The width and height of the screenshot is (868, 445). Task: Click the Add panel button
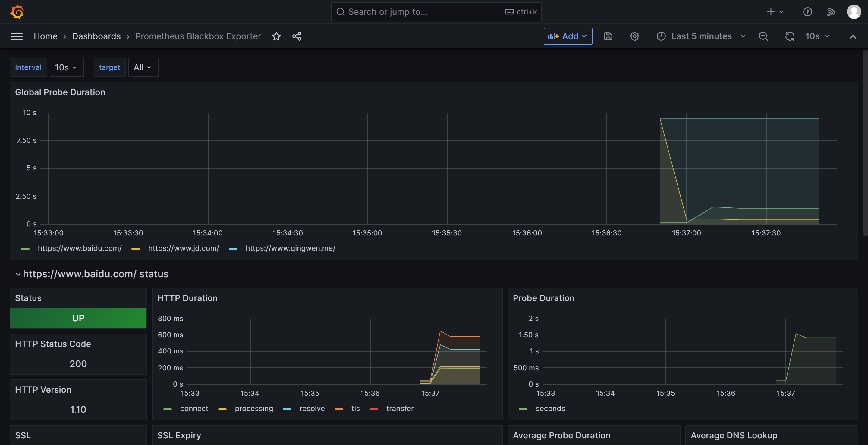coord(568,36)
